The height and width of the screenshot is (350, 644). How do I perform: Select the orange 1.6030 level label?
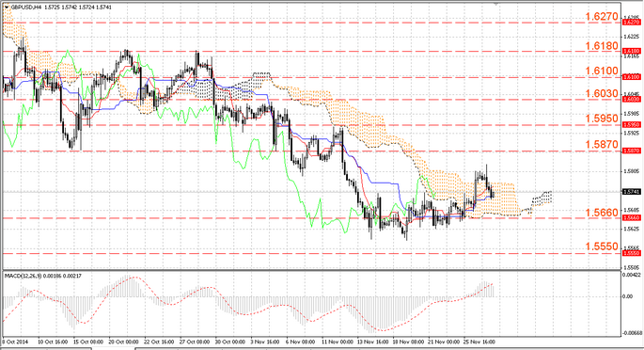point(602,94)
